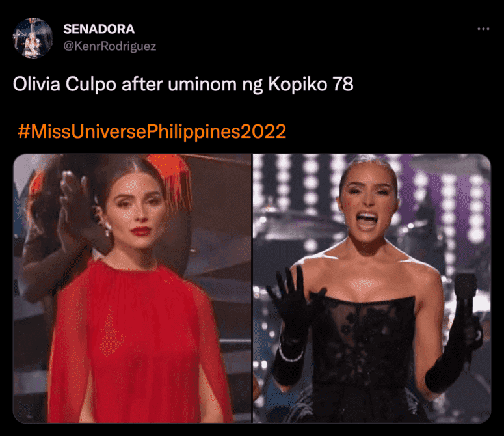Open the #MissUniversePhilippines2022 hashtag
The width and height of the screenshot is (504, 436).
coord(152,131)
